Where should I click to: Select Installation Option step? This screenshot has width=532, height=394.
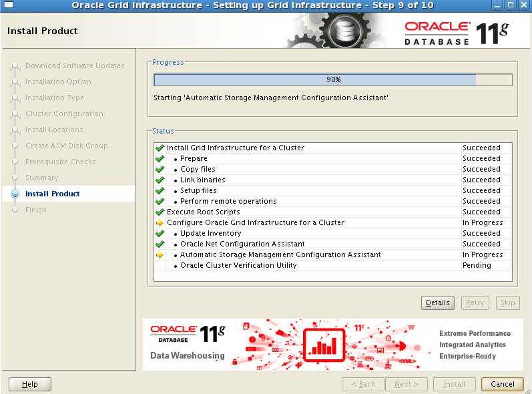click(58, 81)
